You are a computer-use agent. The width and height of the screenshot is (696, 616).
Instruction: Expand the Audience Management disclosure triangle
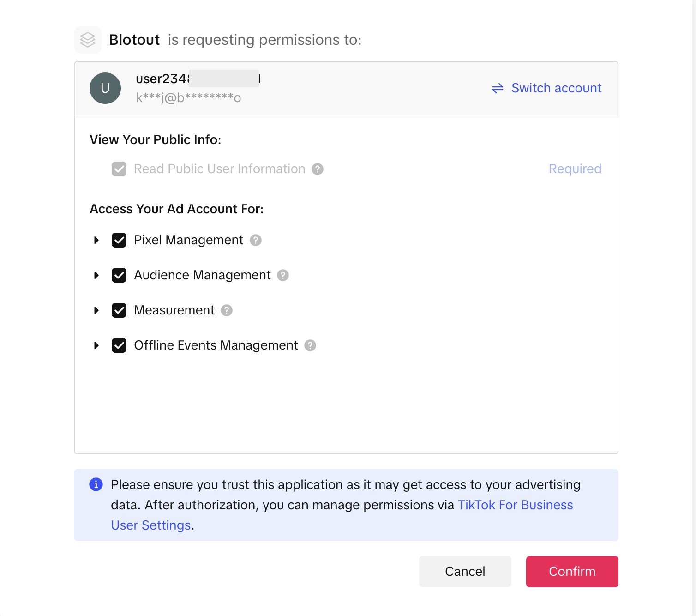pyautogui.click(x=96, y=275)
